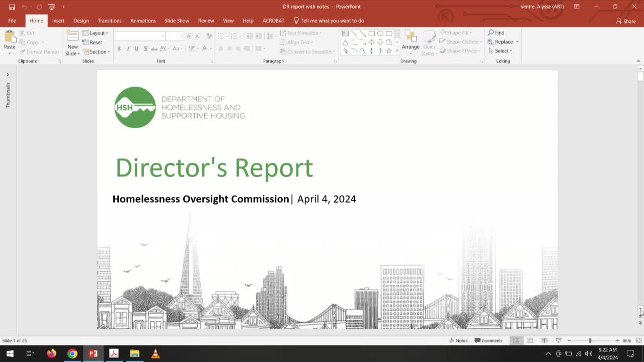Image resolution: width=644 pixels, height=362 pixels.
Task: Click the Share button
Action: point(626,21)
